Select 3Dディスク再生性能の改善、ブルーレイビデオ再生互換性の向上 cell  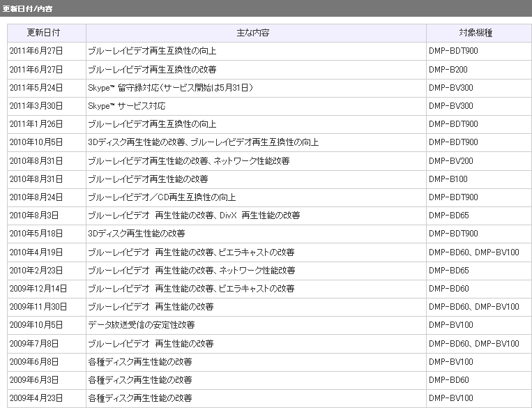(x=256, y=142)
